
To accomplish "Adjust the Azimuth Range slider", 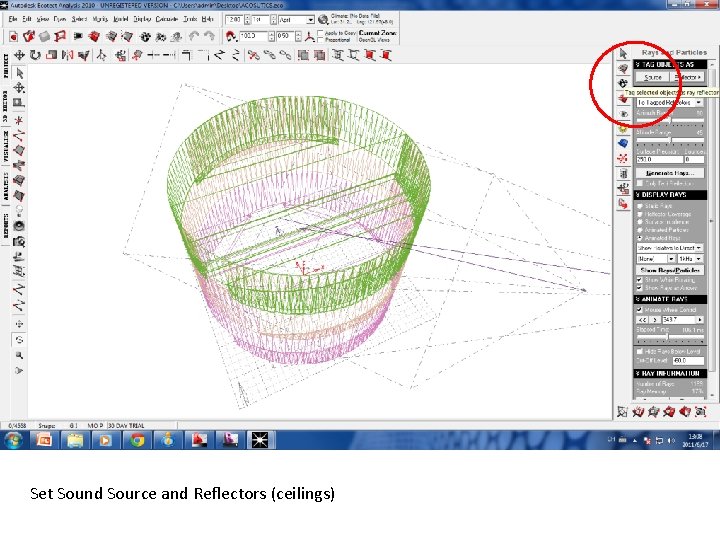I will pyautogui.click(x=670, y=121).
